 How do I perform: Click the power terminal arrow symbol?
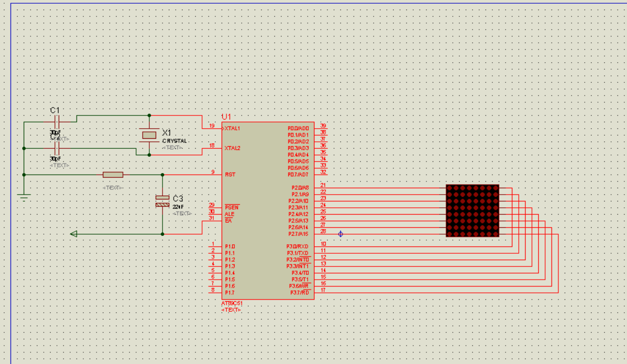[x=73, y=234]
